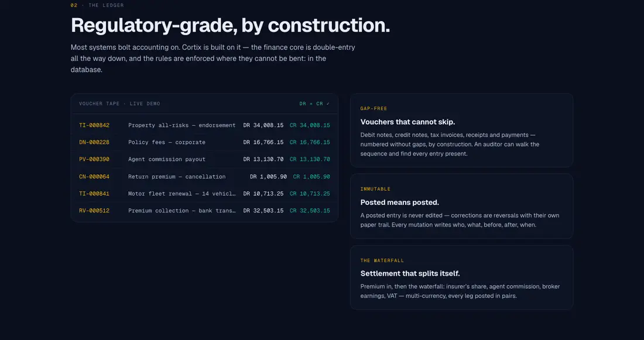
Task: Click 'Return premium — cancellation' description
Action: [177, 177]
